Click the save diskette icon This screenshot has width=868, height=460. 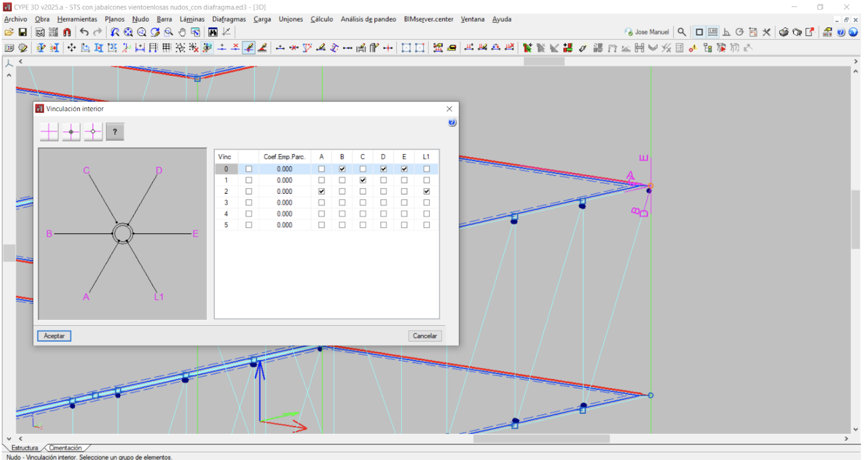(23, 32)
